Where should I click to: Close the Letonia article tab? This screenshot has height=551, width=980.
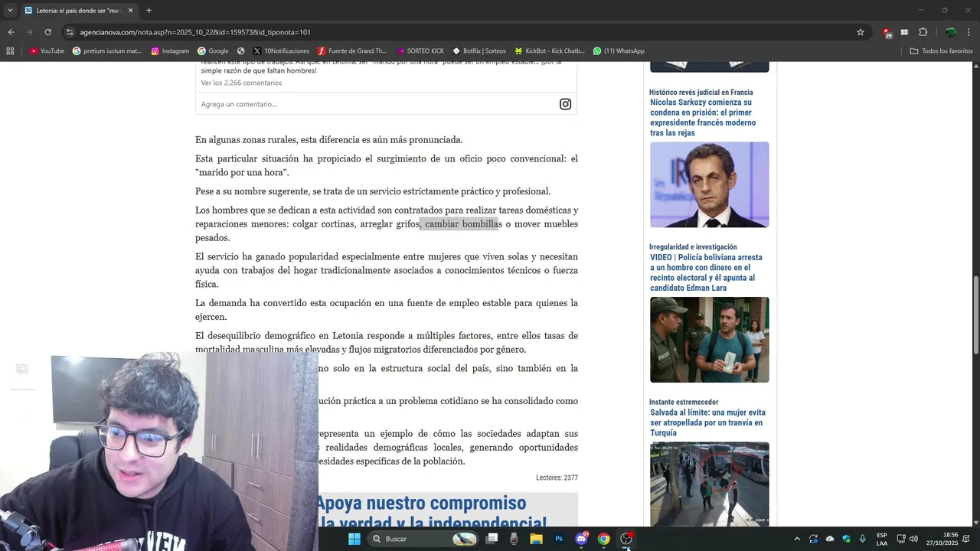click(x=130, y=11)
